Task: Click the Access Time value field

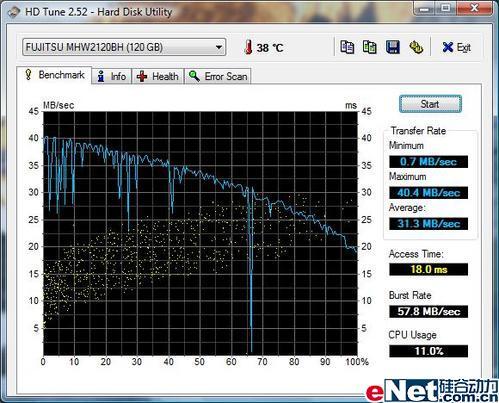Action: click(x=428, y=269)
